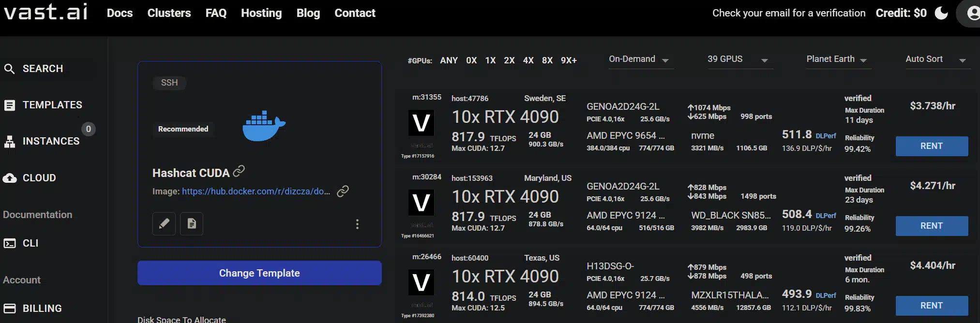Click host:60400 text
The height and width of the screenshot is (323, 980).
coord(470,258)
